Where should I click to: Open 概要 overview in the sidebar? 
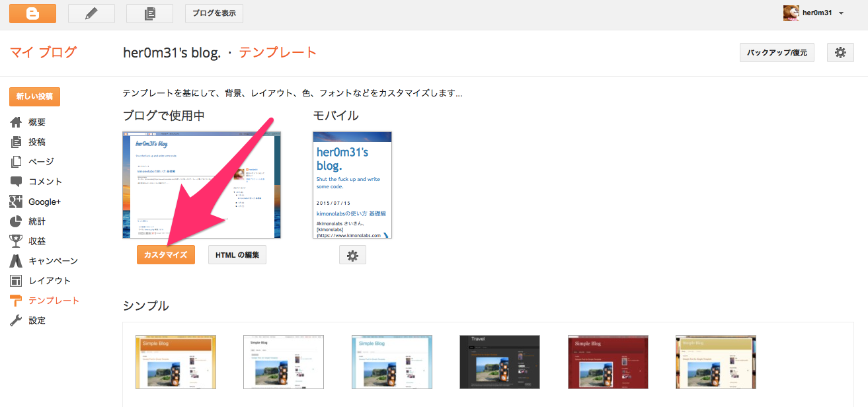tap(37, 122)
